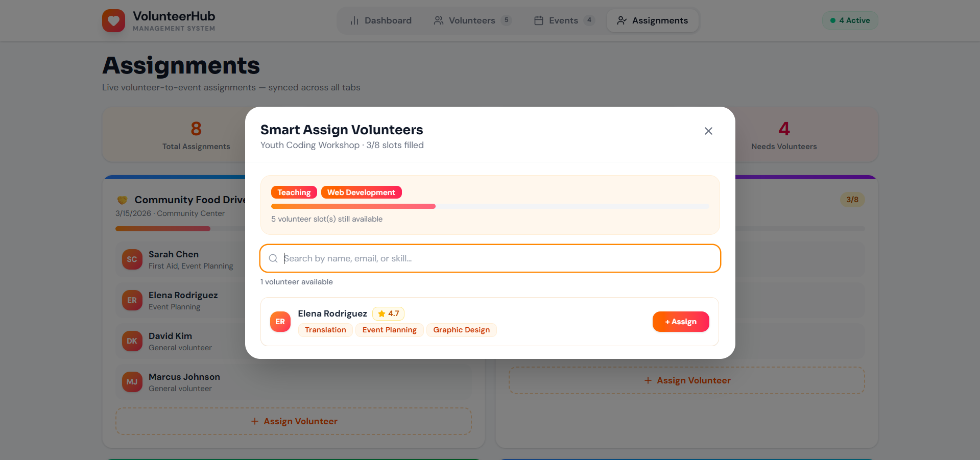Click Assign Volunteer under Community Food Drive

294,421
